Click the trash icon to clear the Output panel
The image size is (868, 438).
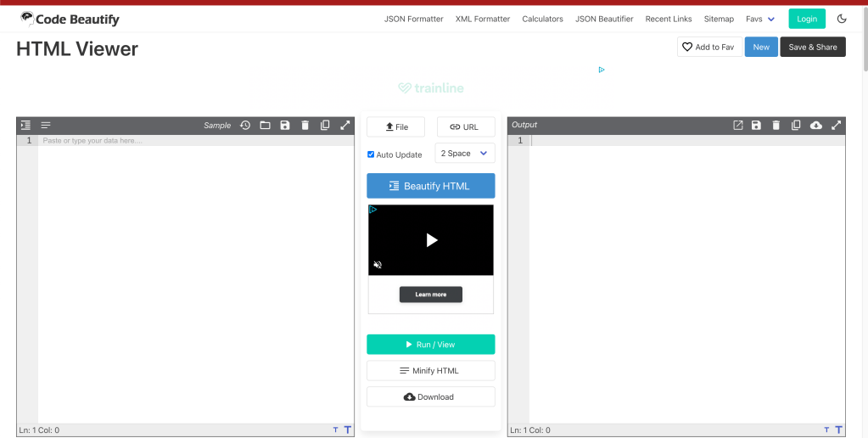coord(776,125)
